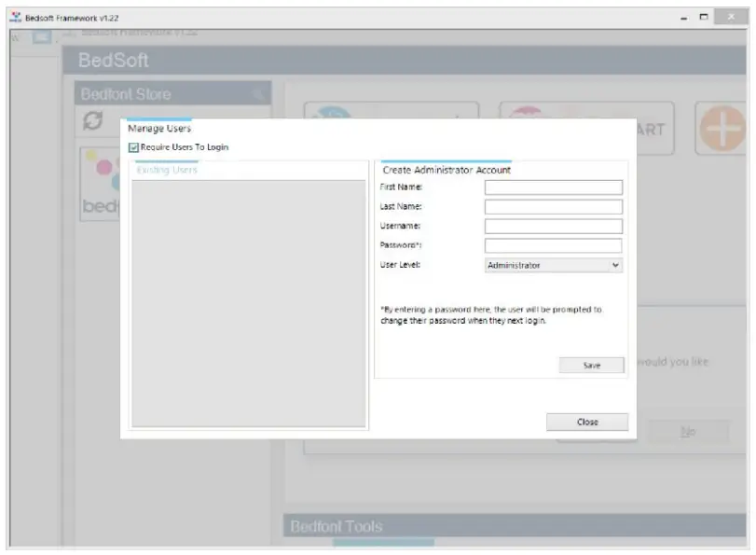Close the Manage Users dialog
This screenshot has width=756, height=555.
tap(588, 422)
